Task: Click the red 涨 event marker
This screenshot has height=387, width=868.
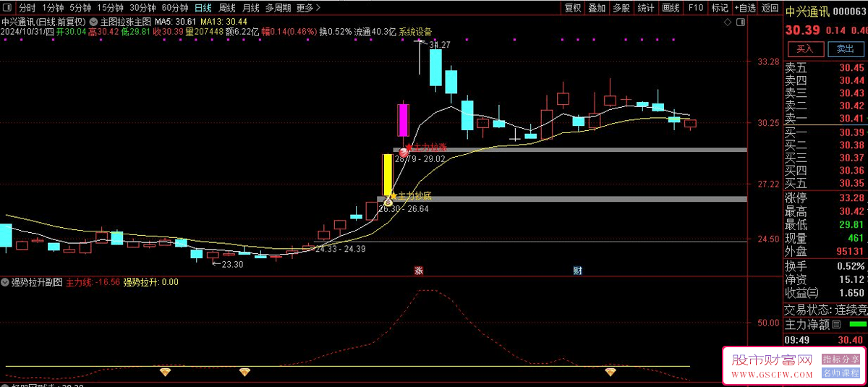Action: click(x=418, y=271)
